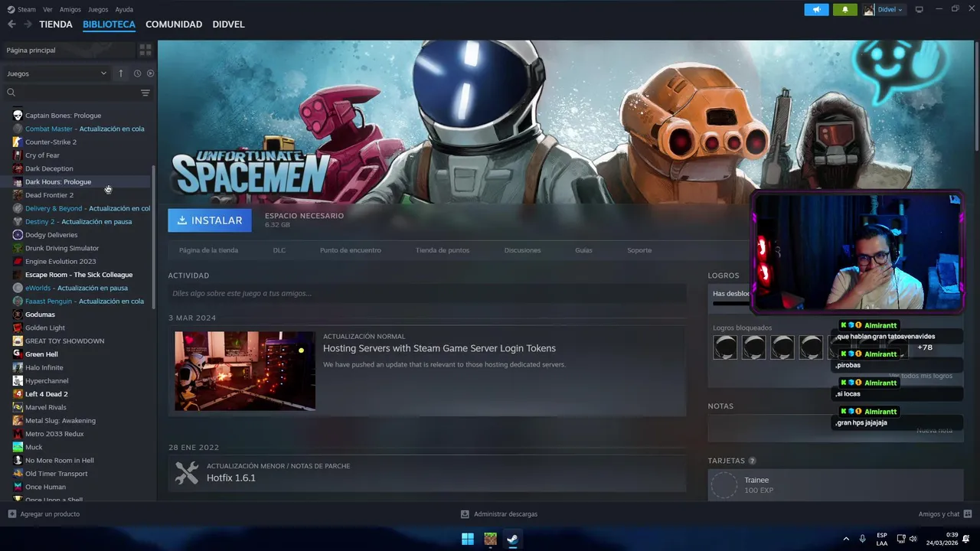Go back with the left arrow
The height and width of the screenshot is (551, 980).
(x=11, y=24)
